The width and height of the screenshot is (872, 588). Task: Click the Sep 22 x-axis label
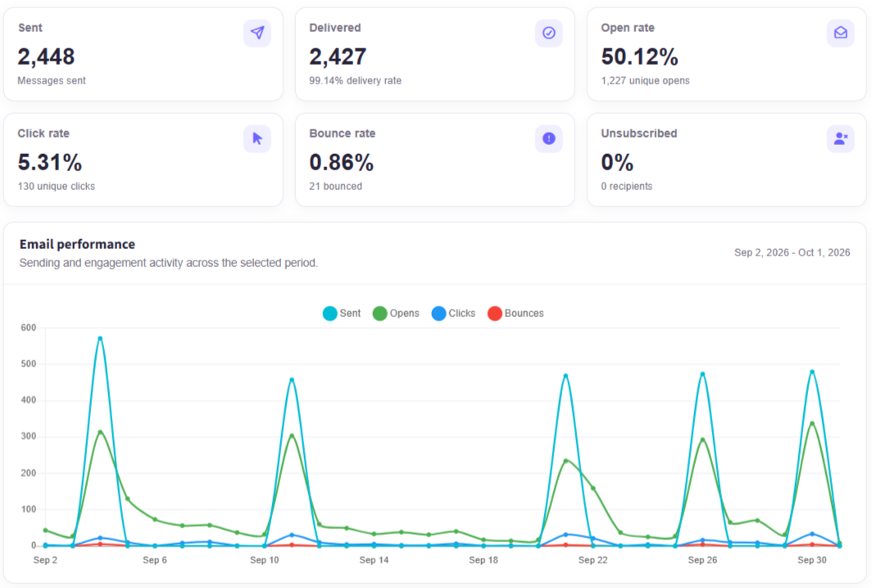pyautogui.click(x=593, y=560)
